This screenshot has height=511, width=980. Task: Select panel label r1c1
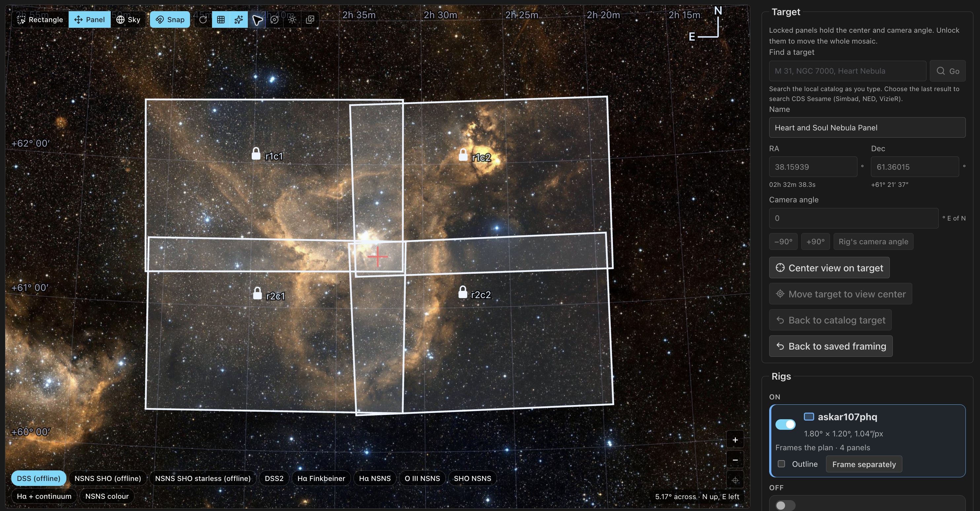point(274,156)
